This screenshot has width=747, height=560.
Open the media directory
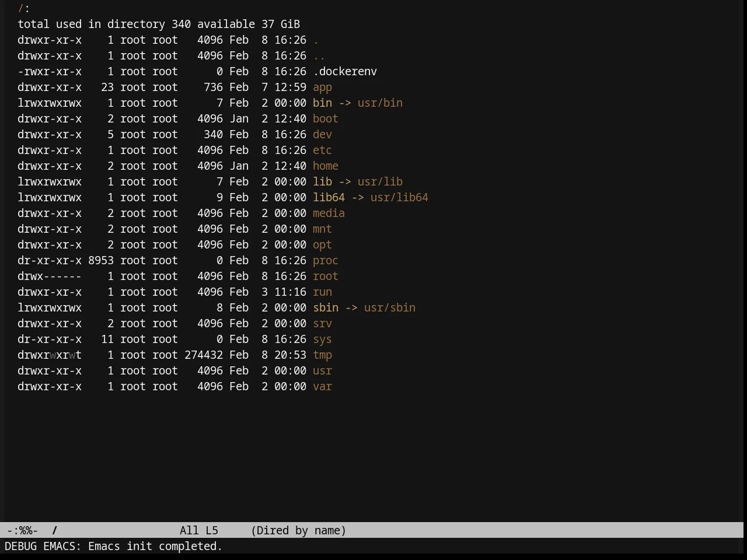329,213
